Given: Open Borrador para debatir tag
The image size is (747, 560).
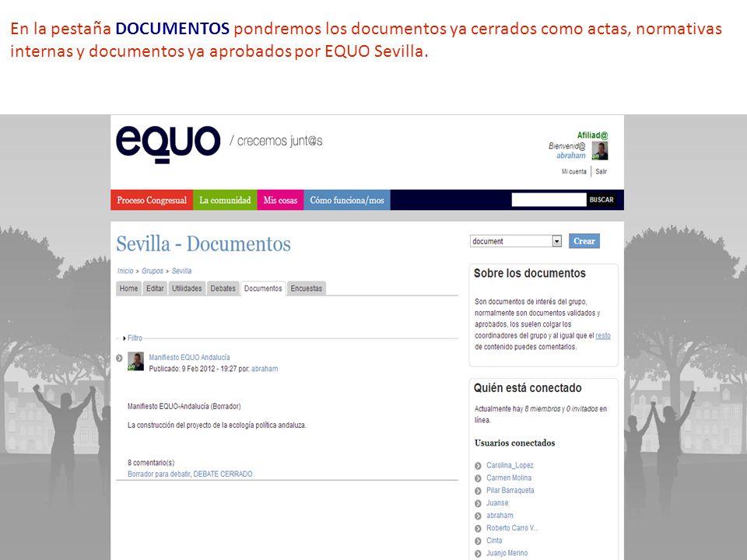Looking at the screenshot, I should click(159, 474).
